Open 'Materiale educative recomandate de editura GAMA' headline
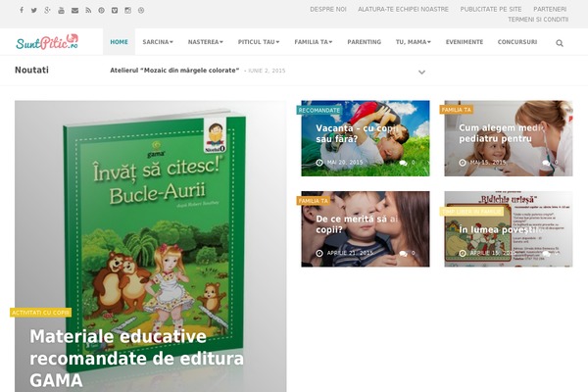Viewport: 588px width, 392px height. (x=137, y=359)
